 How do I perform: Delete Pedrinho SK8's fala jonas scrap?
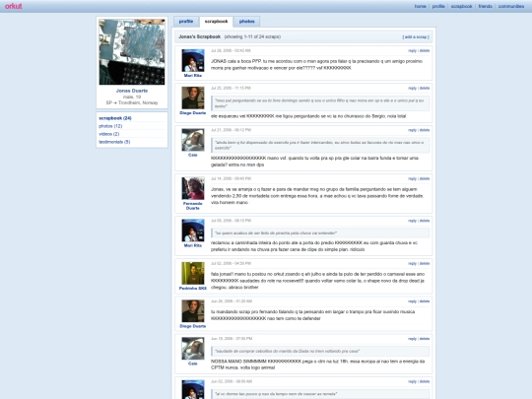[425, 263]
